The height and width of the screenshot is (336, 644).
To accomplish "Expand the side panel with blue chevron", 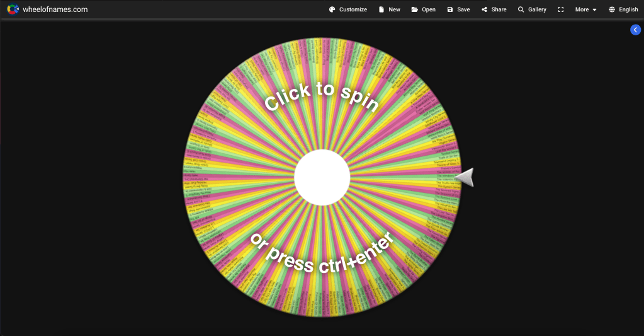I will [635, 30].
